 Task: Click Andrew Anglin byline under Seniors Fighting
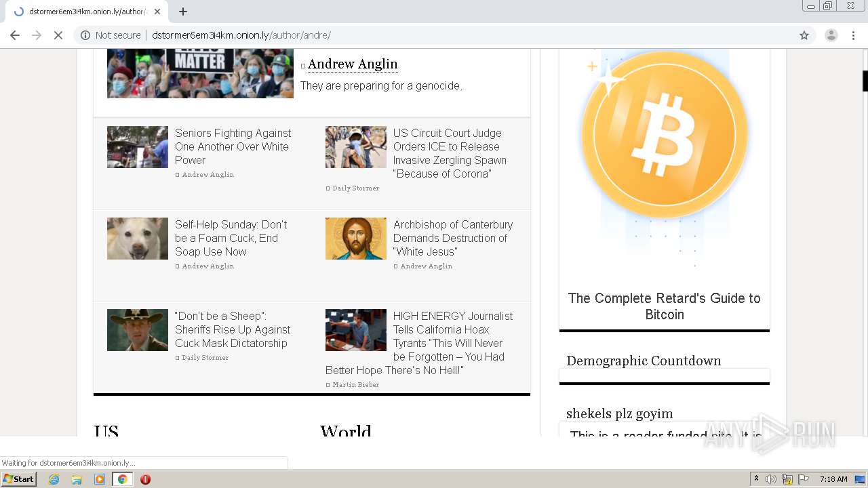click(208, 175)
